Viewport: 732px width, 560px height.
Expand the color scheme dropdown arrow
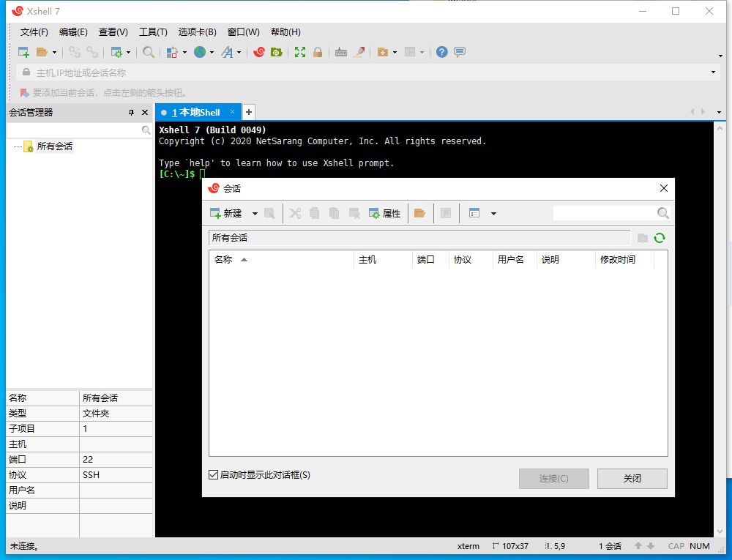pos(184,52)
